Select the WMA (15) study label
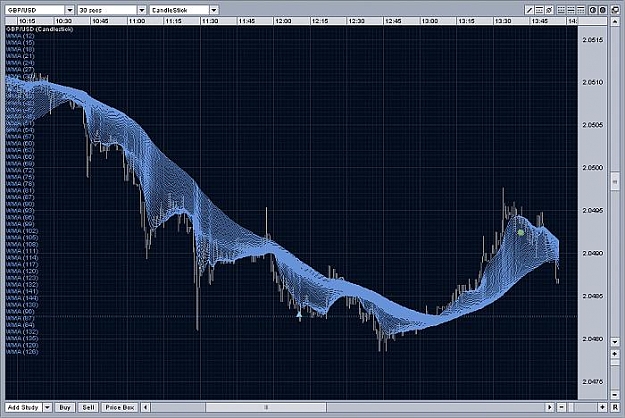 coord(20,43)
